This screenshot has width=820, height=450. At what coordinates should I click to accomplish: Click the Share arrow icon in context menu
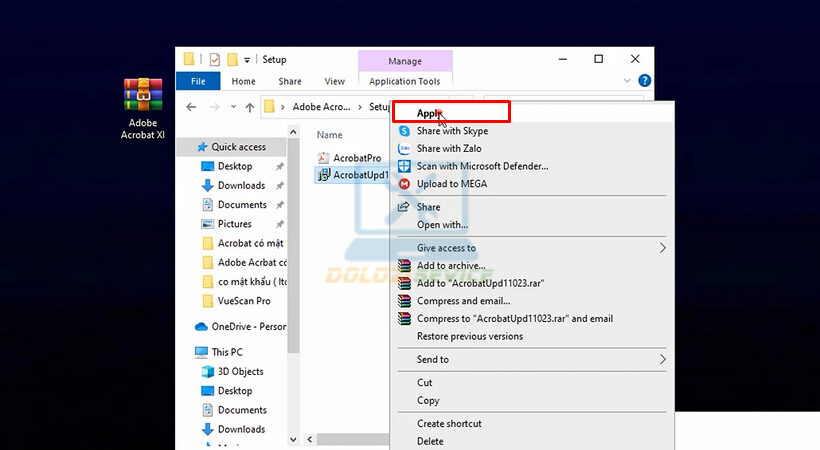pyautogui.click(x=404, y=207)
